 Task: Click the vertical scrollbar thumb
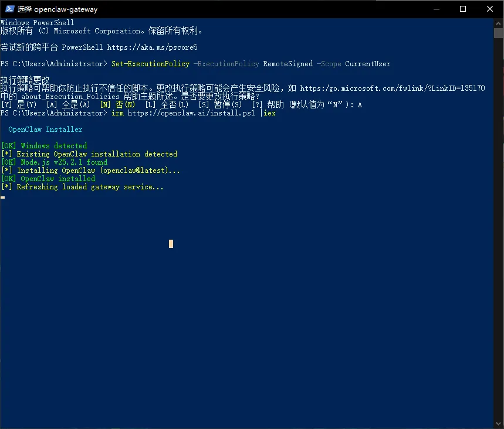[x=498, y=33]
